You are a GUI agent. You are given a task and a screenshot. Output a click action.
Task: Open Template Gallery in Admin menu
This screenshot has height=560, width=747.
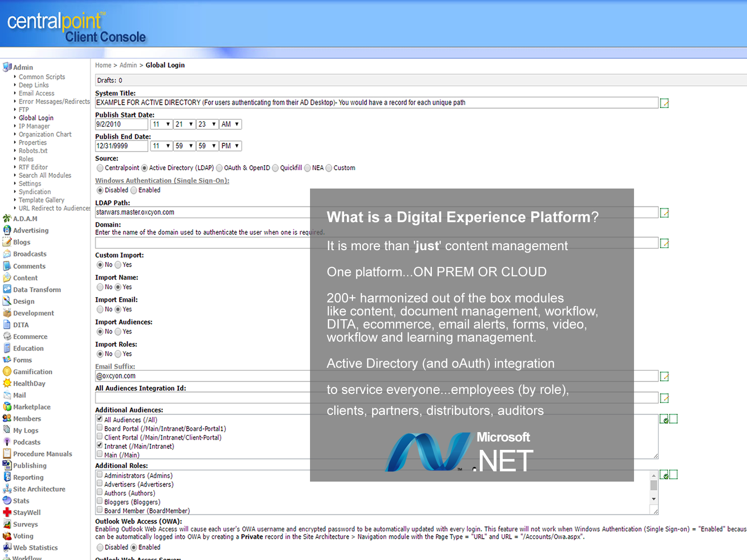click(42, 200)
